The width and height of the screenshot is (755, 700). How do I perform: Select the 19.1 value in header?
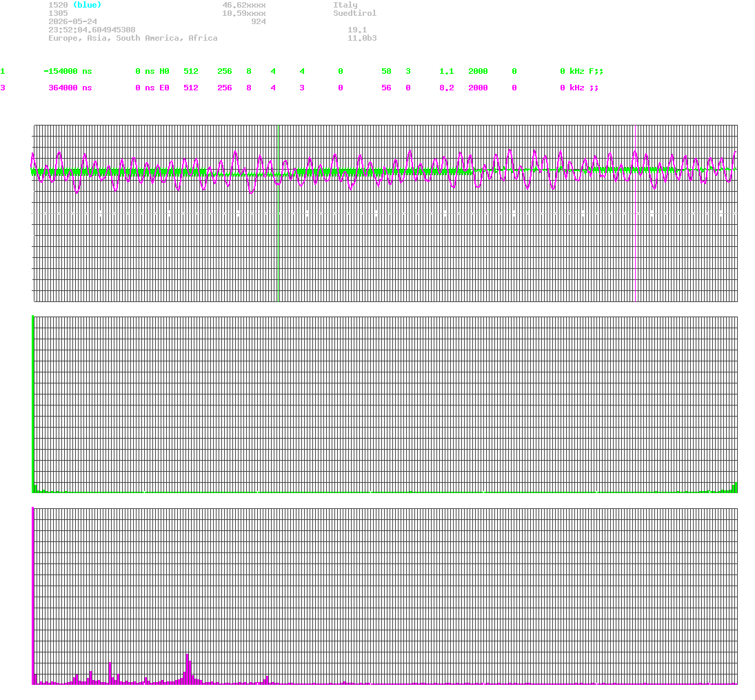point(357,30)
